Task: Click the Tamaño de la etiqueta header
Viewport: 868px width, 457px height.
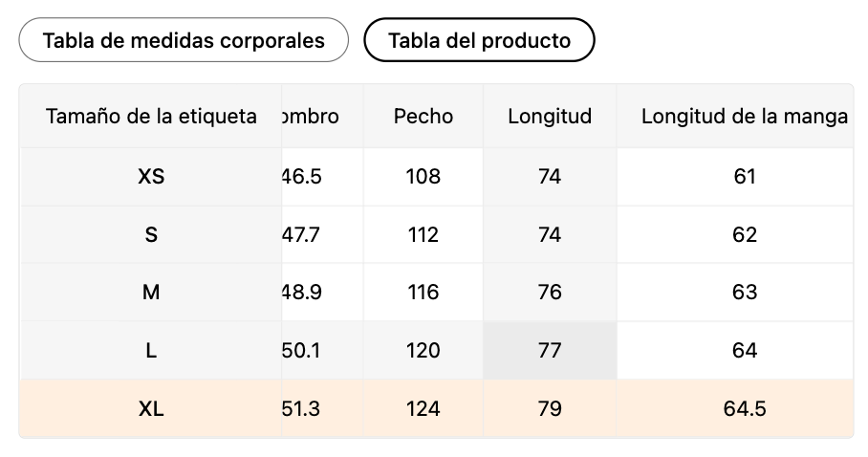Action: [151, 117]
